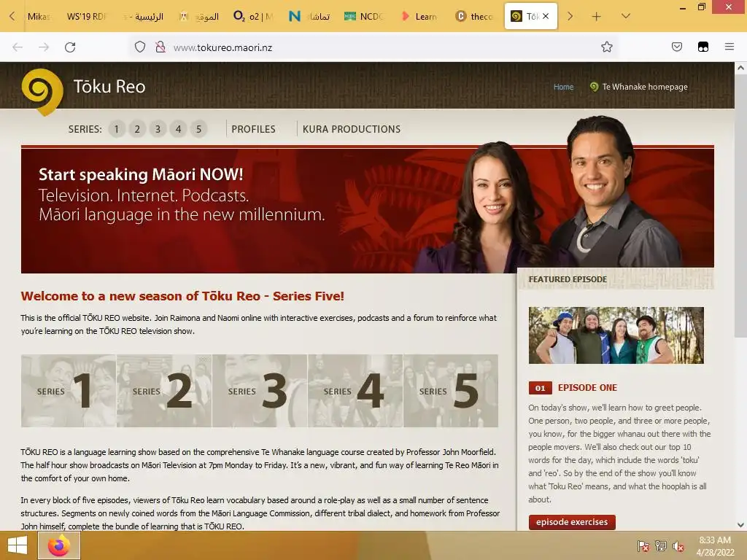This screenshot has height=560, width=747.
Task: Click the Series 5 thumbnail tile
Action: pos(451,391)
